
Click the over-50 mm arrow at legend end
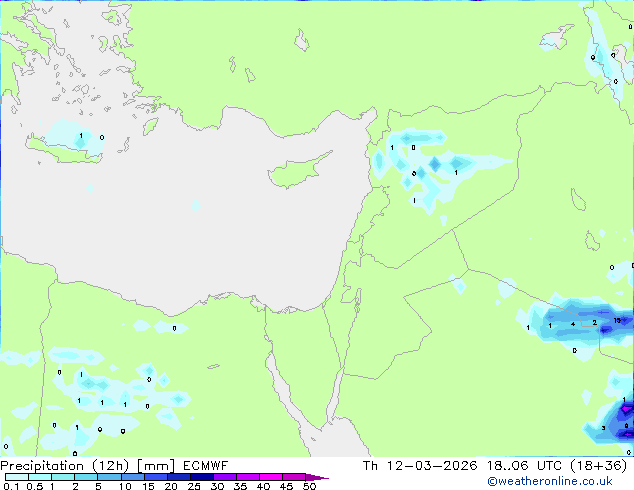(x=317, y=478)
